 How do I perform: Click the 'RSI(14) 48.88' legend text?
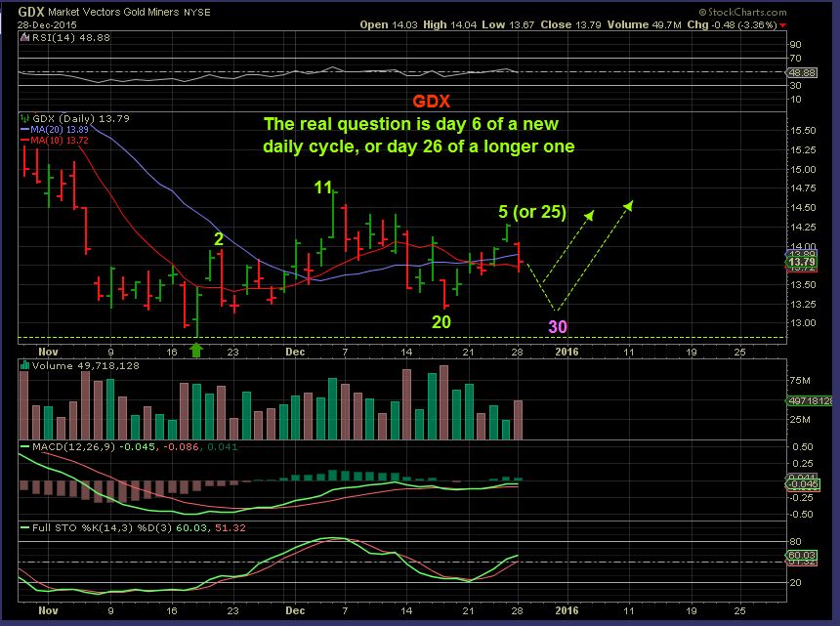click(x=70, y=37)
